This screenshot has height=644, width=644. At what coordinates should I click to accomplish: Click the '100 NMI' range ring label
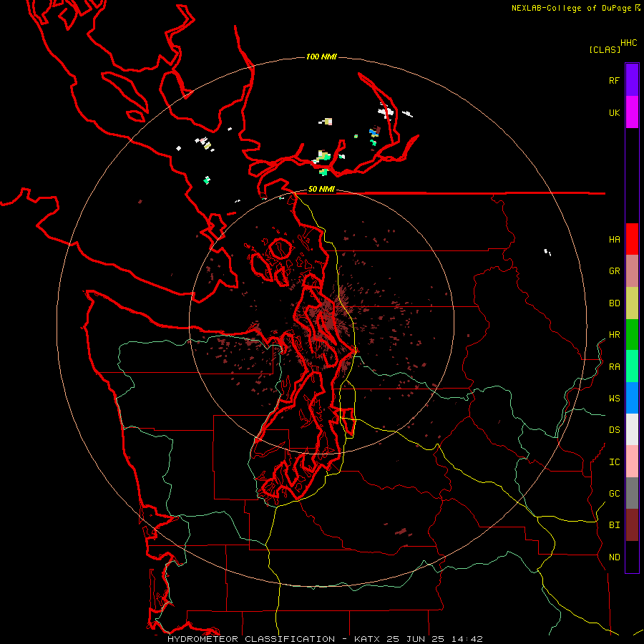(x=321, y=57)
